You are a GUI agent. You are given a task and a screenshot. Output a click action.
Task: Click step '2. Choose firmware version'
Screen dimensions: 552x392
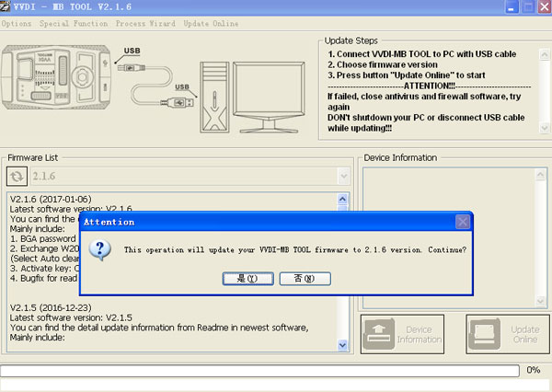tap(383, 64)
